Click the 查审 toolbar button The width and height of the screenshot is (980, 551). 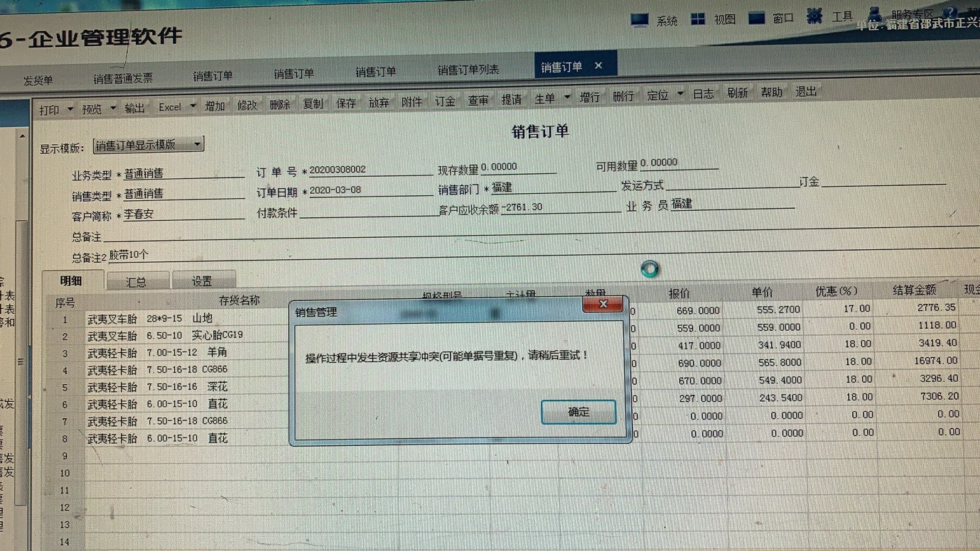(x=478, y=100)
